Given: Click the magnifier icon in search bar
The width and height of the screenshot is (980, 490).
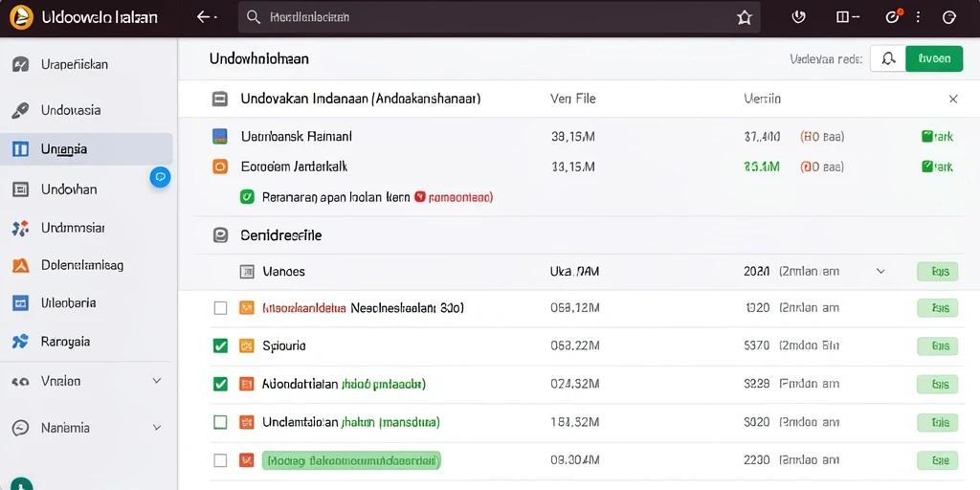Looking at the screenshot, I should [x=253, y=17].
